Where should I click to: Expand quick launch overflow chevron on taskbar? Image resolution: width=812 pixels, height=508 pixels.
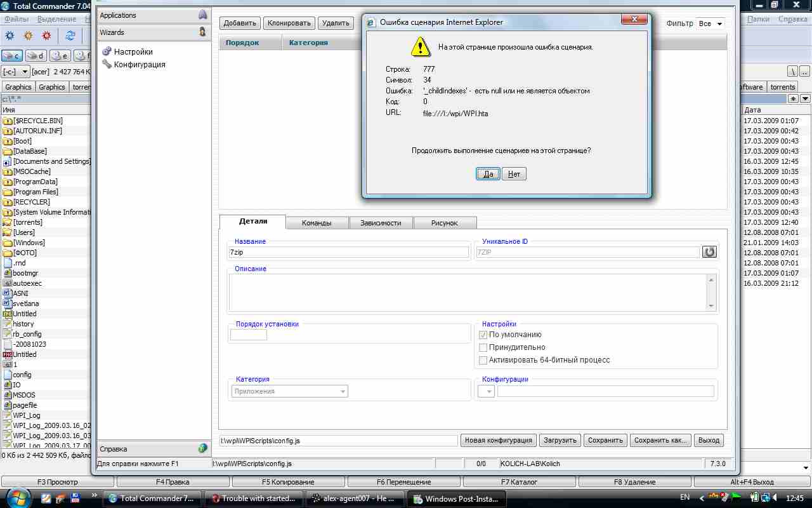(95, 495)
